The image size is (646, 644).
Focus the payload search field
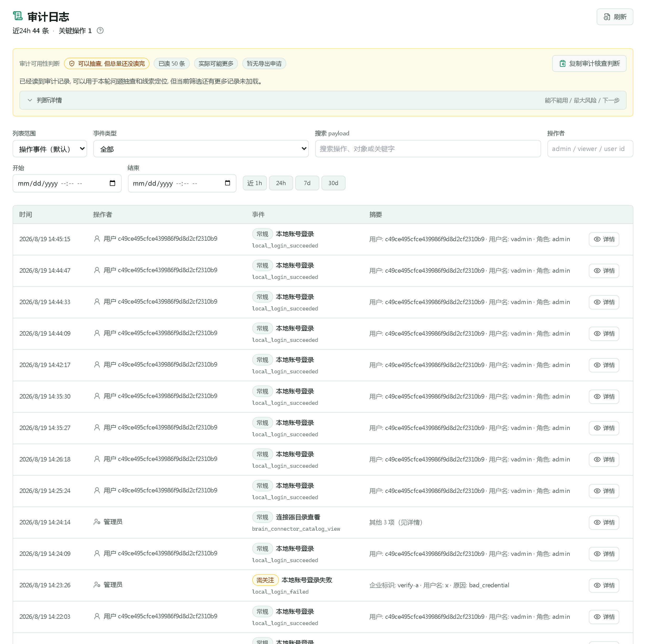pyautogui.click(x=428, y=149)
